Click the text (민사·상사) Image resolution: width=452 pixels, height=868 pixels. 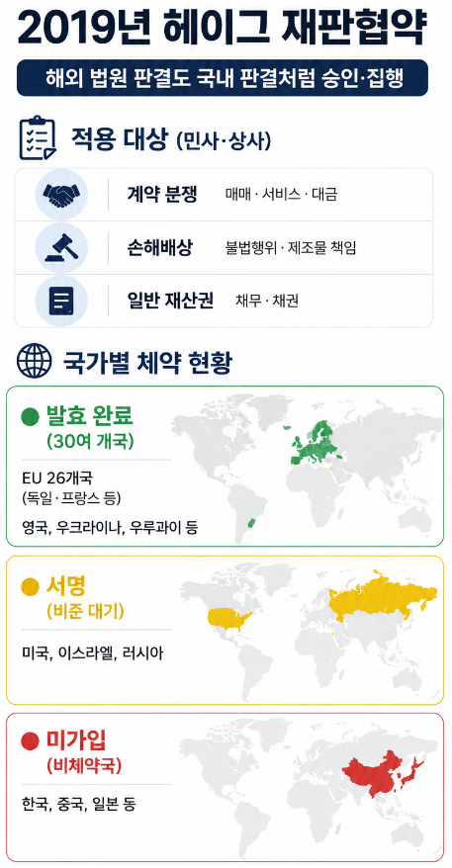[x=223, y=141]
